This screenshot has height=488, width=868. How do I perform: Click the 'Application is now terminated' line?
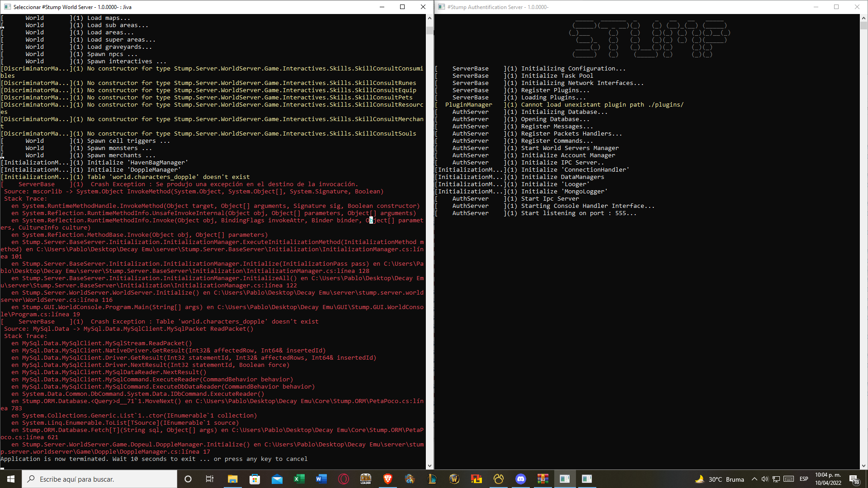(154, 459)
